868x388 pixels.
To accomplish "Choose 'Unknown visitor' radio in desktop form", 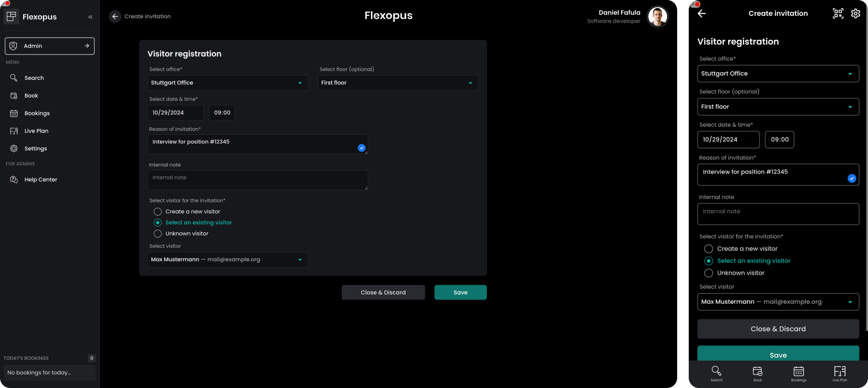I will (x=158, y=234).
